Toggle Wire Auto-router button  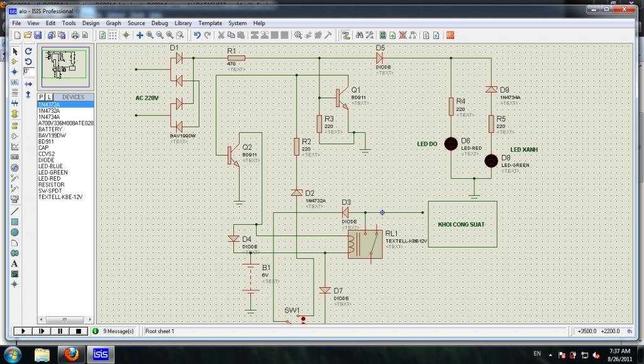(x=345, y=35)
